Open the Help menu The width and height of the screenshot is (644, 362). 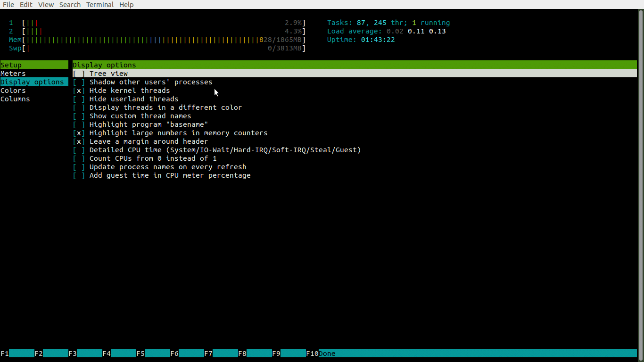126,5
